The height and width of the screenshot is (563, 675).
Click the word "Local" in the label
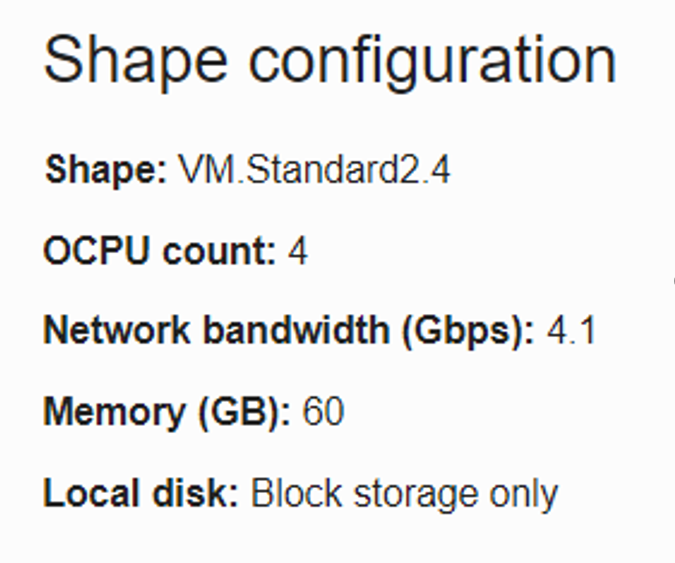(x=87, y=492)
